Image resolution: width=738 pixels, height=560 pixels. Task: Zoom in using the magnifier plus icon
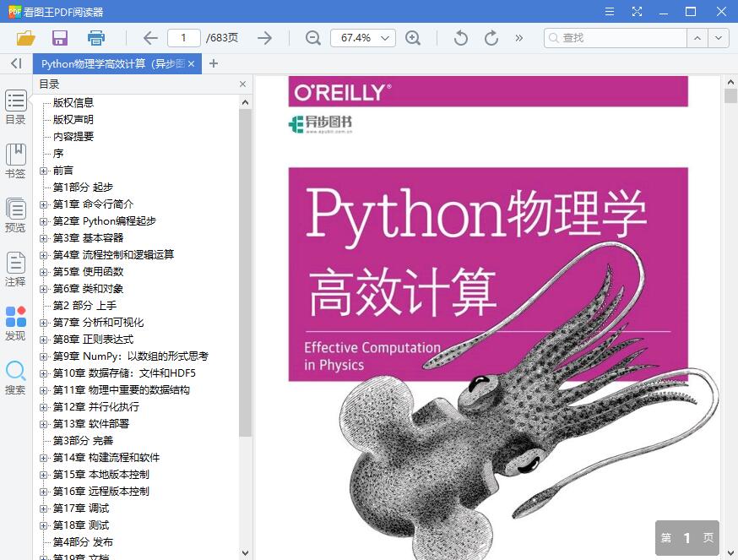pyautogui.click(x=413, y=37)
